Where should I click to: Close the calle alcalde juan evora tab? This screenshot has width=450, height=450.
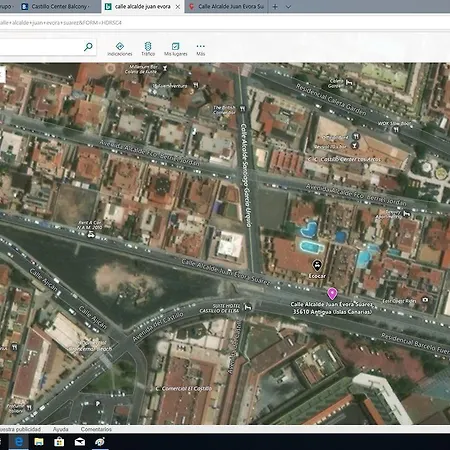click(x=178, y=7)
